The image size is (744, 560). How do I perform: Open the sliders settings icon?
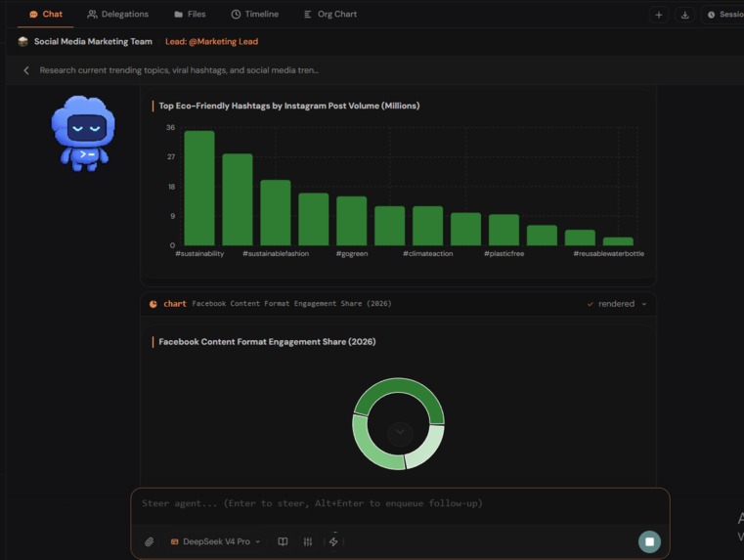click(x=308, y=541)
